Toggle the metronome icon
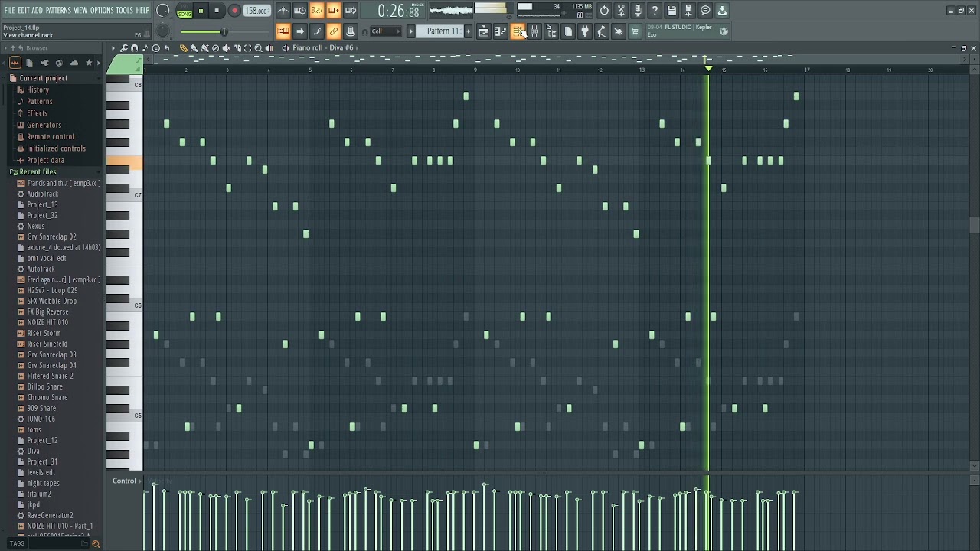The height and width of the screenshot is (551, 980). [x=283, y=11]
